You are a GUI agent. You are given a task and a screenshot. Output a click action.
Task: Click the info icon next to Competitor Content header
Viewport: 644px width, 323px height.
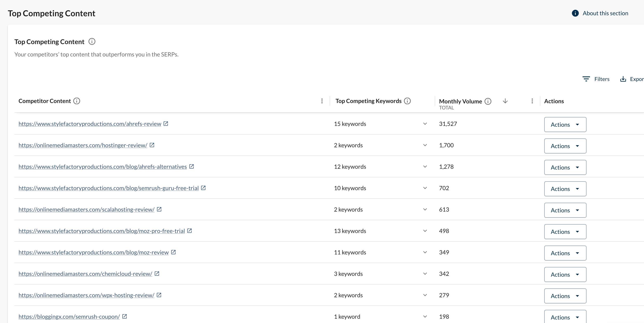click(x=77, y=101)
